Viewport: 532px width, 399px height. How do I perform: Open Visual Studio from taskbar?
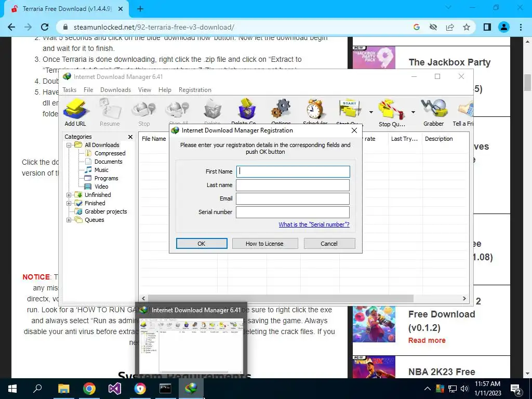click(115, 389)
